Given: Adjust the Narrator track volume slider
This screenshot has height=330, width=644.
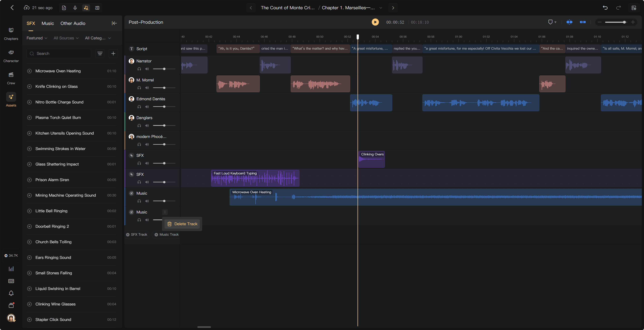Looking at the screenshot, I should [164, 69].
